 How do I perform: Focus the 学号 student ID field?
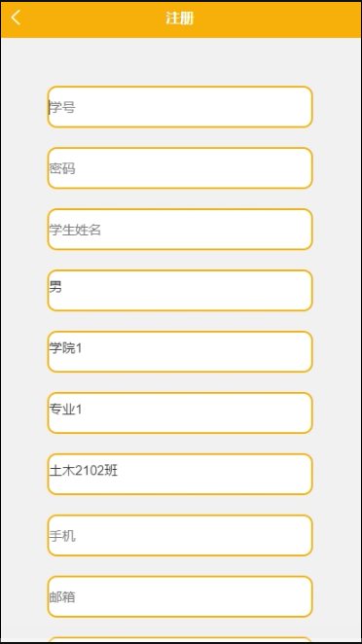180,107
